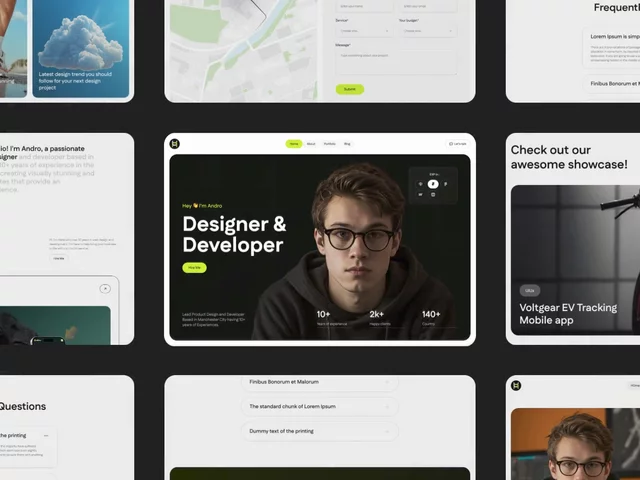
Task: Open the About tab in the hero navbar
Action: (311, 144)
